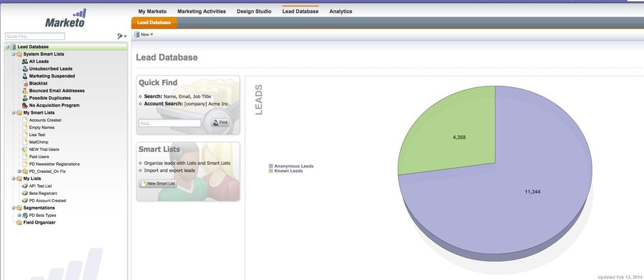Screen dimensions: 644x280
Task: Select the All Leads smart list
Action: [39, 61]
